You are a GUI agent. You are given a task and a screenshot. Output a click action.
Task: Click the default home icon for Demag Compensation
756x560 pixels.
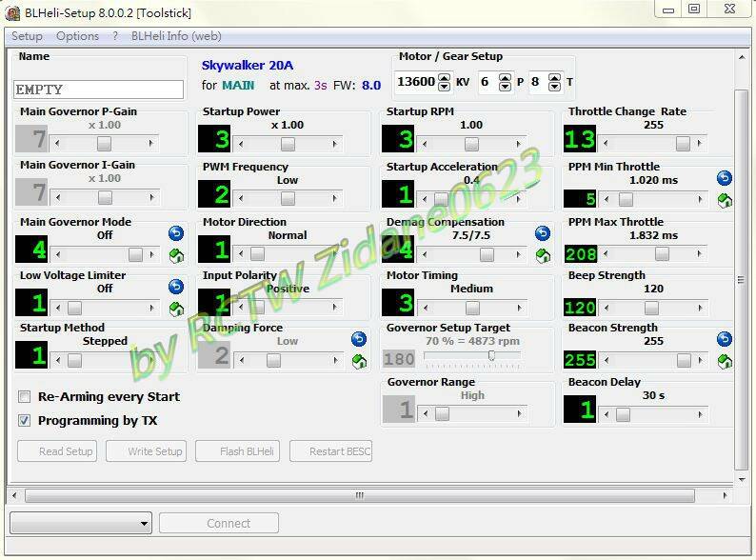(543, 255)
